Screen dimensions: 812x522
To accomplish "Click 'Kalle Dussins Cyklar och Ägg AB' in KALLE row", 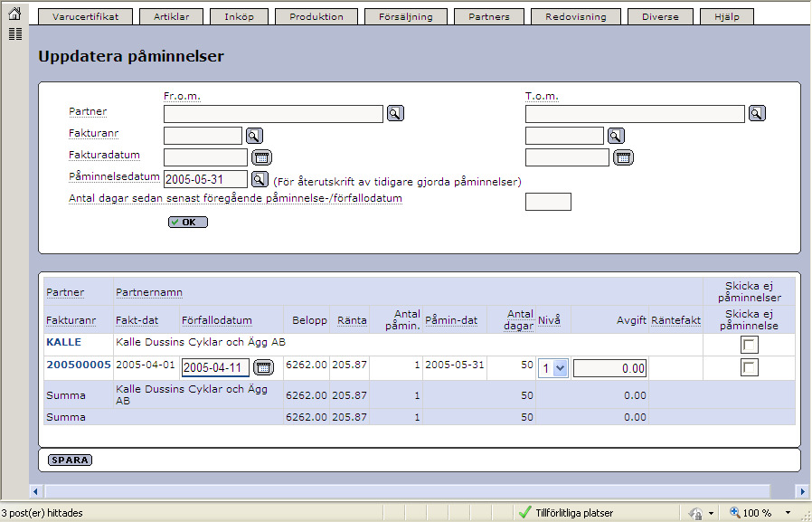I will point(201,342).
